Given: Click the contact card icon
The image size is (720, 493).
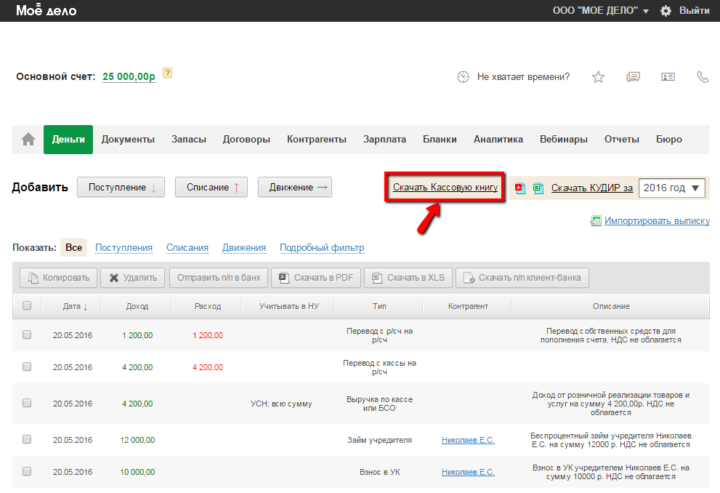Looking at the screenshot, I should (x=667, y=77).
